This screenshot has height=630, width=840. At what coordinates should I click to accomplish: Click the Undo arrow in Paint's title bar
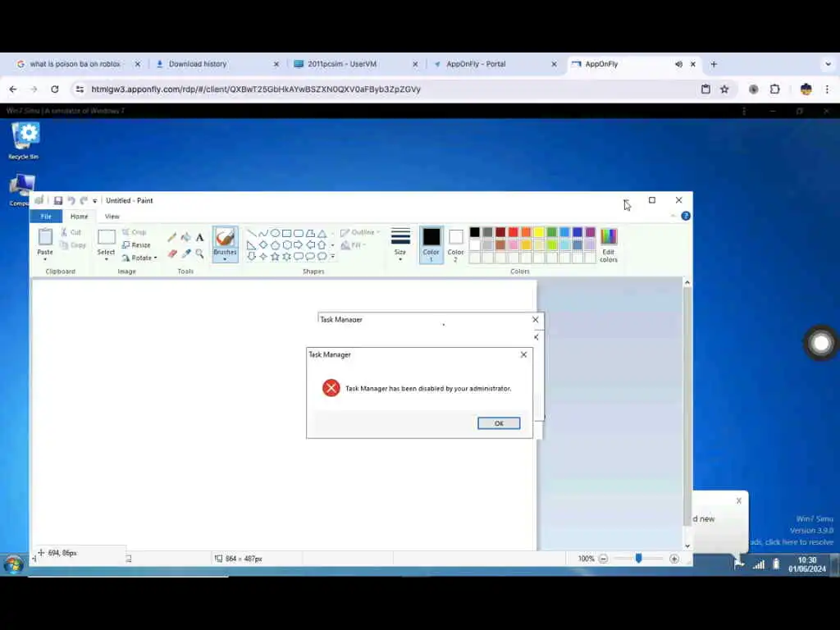point(71,200)
